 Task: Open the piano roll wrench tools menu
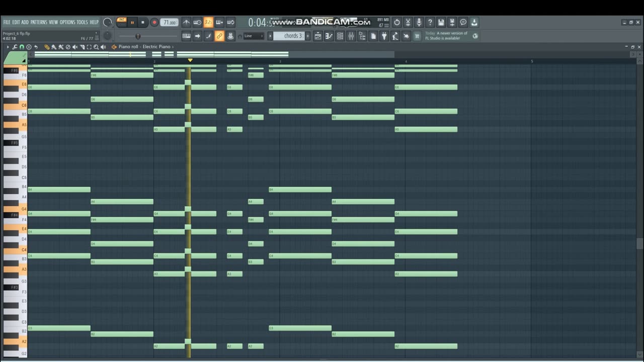click(15, 47)
